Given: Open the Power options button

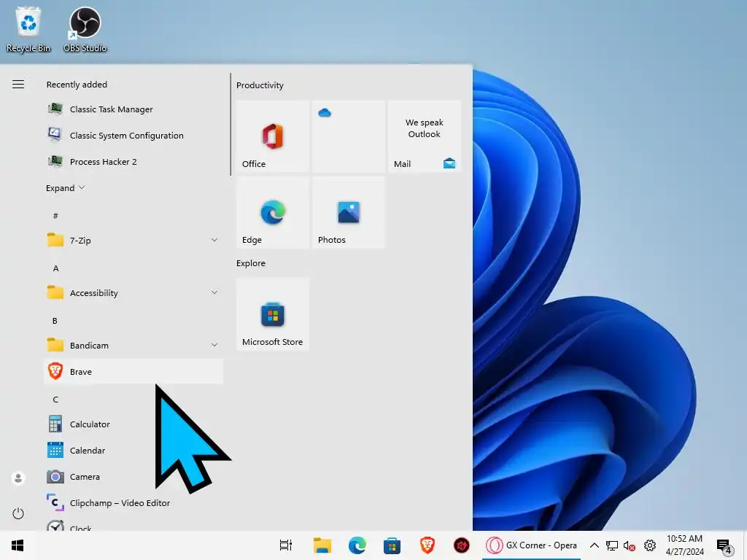Looking at the screenshot, I should pos(18,513).
